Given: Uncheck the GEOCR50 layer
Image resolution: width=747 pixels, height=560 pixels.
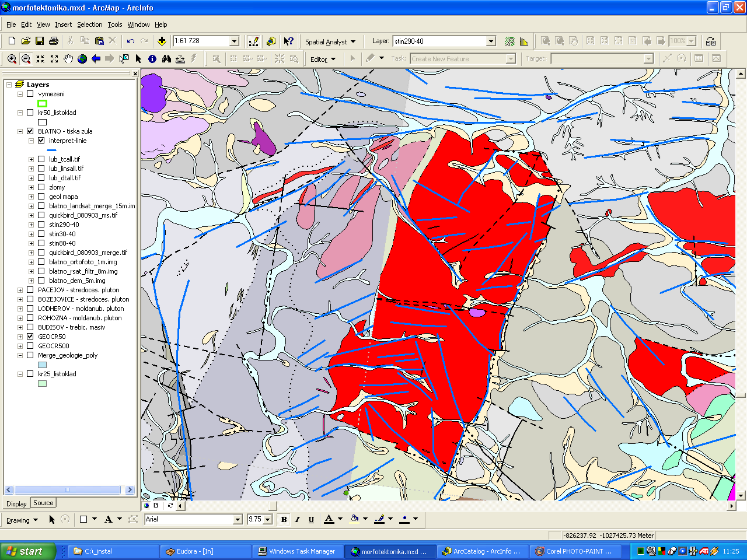Looking at the screenshot, I should pos(30,336).
